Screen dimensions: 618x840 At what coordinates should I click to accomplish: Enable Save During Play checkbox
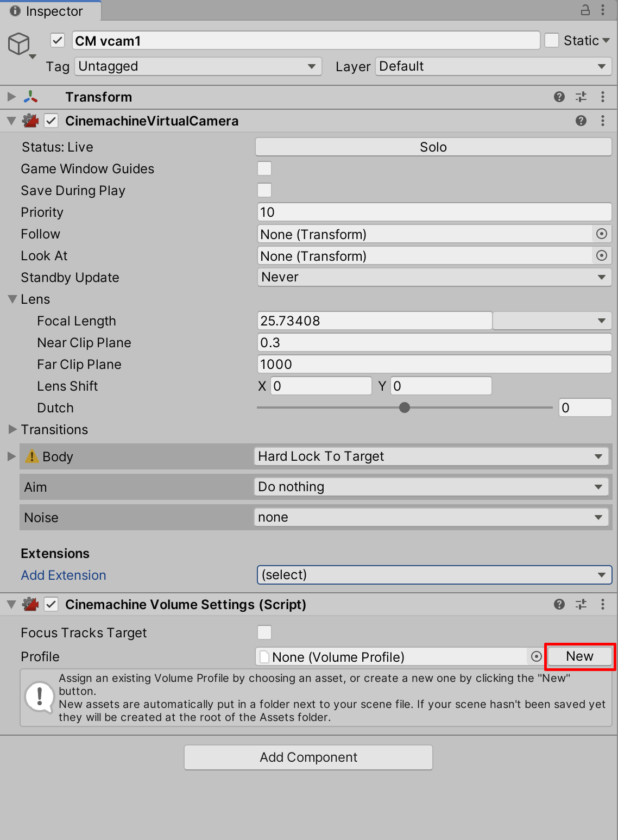coord(264,190)
